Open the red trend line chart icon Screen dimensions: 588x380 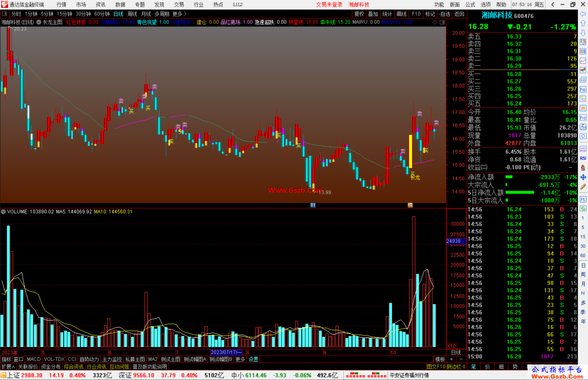click(583, 61)
